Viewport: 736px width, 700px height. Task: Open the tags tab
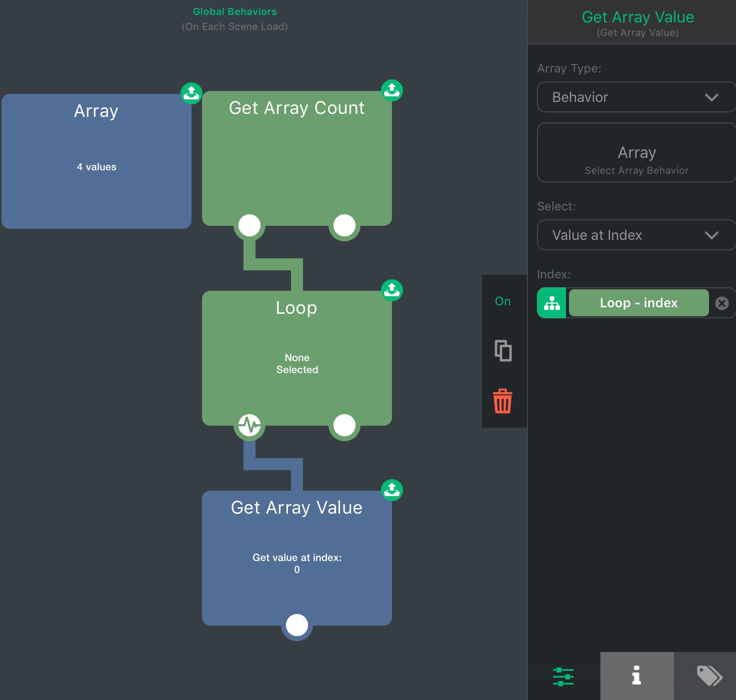(709, 676)
